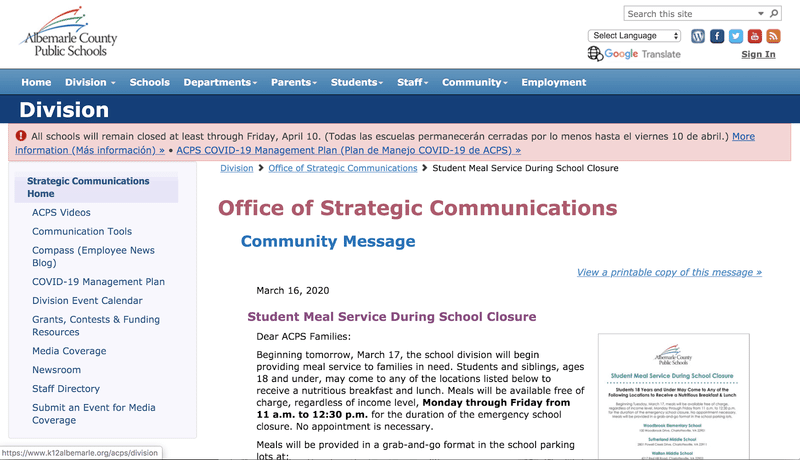Expand the search options arrow
The width and height of the screenshot is (800, 460).
761,13
